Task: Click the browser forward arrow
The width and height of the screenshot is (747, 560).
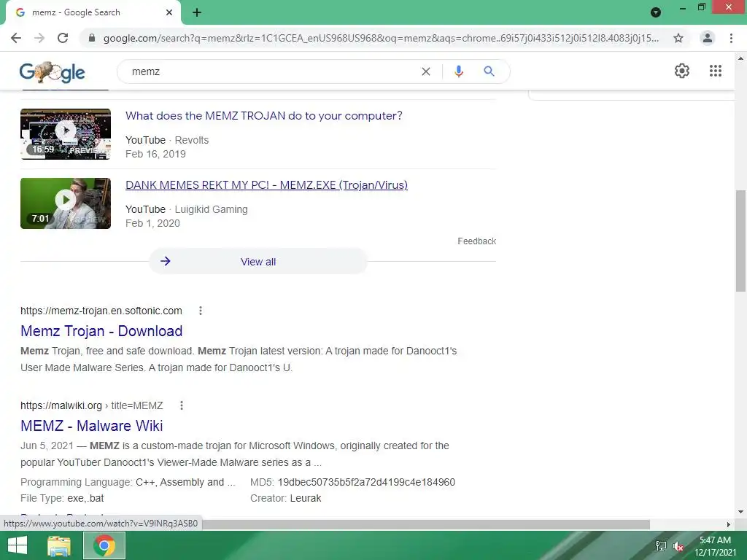Action: 39,38
